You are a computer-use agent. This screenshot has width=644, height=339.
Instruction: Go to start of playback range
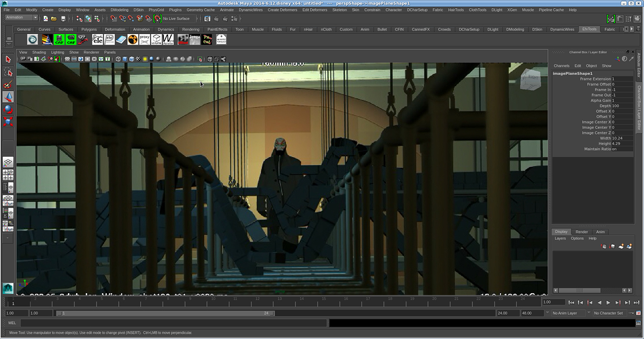tap(571, 302)
